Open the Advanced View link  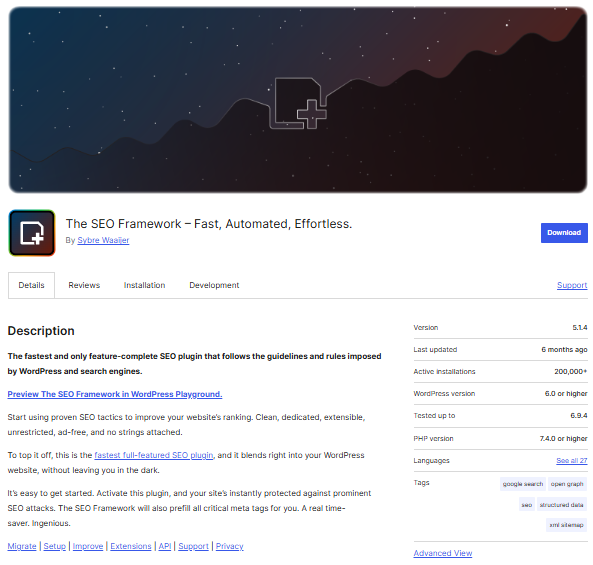pos(443,553)
